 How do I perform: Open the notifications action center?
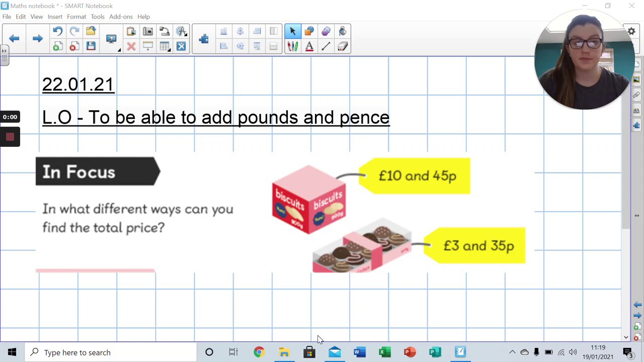coord(628,352)
